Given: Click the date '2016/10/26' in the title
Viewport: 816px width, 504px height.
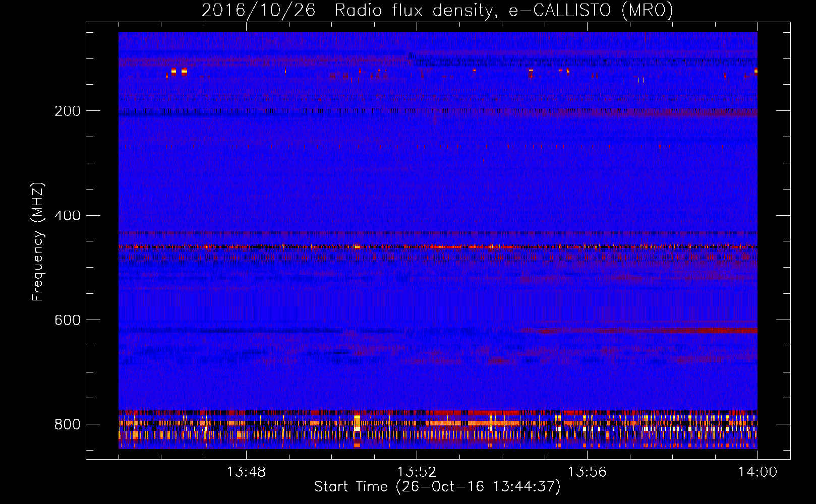Looking at the screenshot, I should point(259,10).
